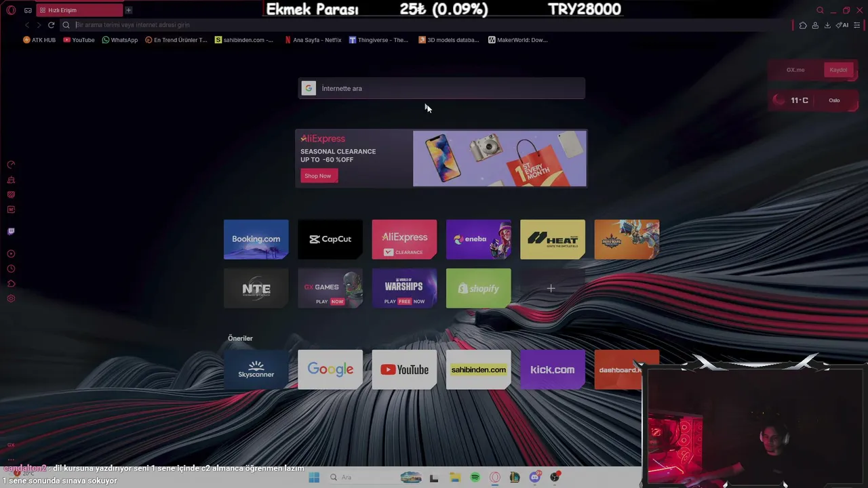Screen dimensions: 868x488
Task: Open OBS Studio from the taskbar
Action: point(555,477)
